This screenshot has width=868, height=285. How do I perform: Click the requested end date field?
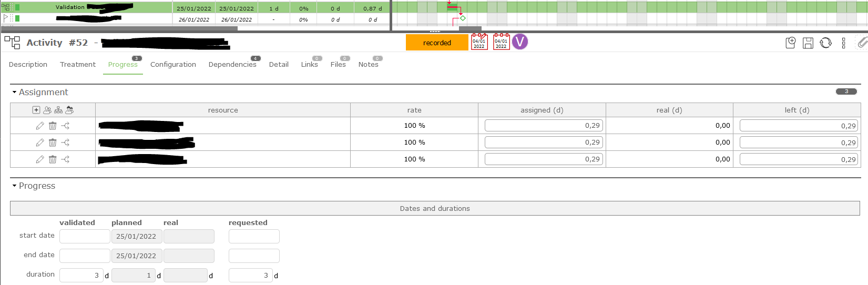254,256
